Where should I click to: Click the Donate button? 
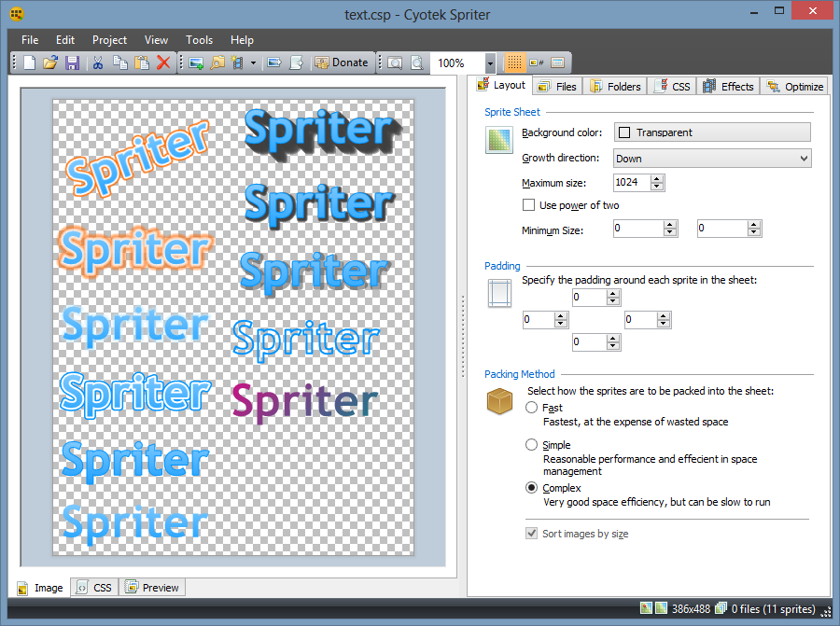pos(342,63)
